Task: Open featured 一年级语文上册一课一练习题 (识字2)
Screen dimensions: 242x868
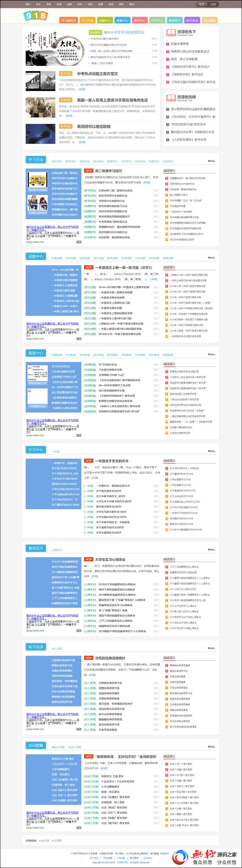Action: pos(123,267)
